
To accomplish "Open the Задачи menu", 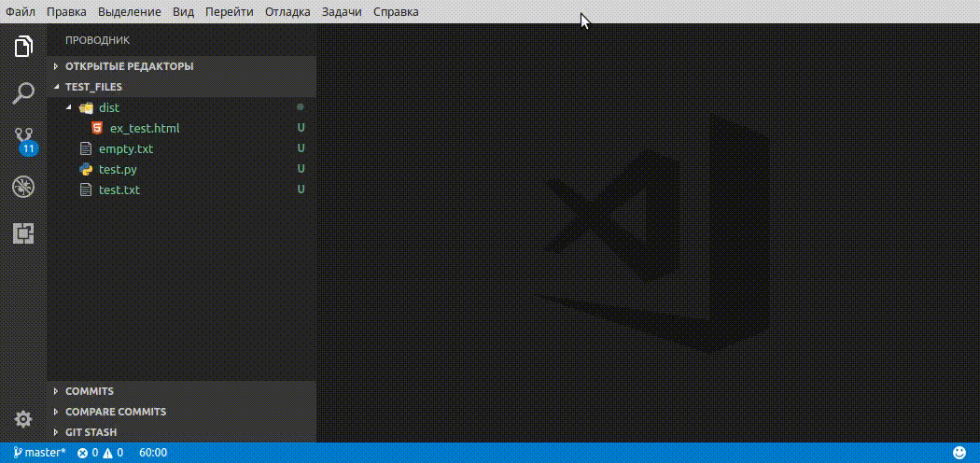I will (x=342, y=12).
